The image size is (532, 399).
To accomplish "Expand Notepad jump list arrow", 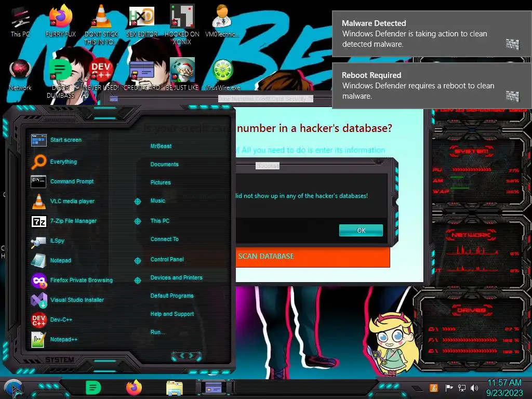I will click(137, 261).
